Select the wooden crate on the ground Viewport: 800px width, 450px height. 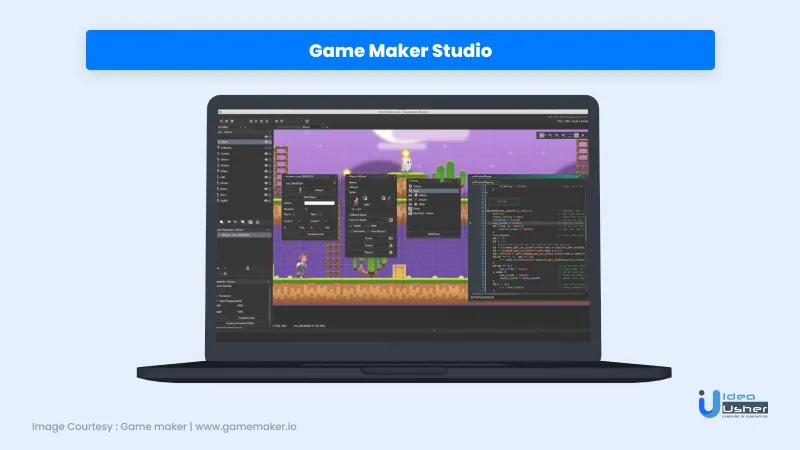pyautogui.click(x=399, y=271)
